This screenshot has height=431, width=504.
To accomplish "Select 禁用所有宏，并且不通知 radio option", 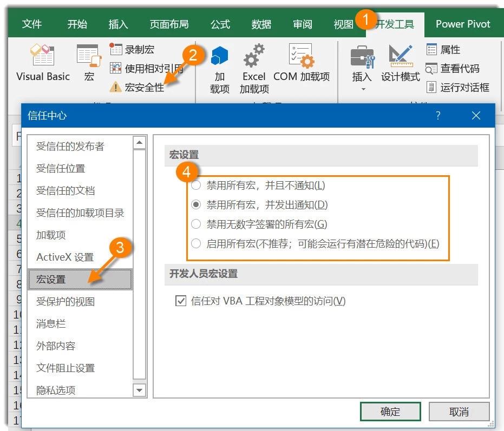I will (196, 185).
